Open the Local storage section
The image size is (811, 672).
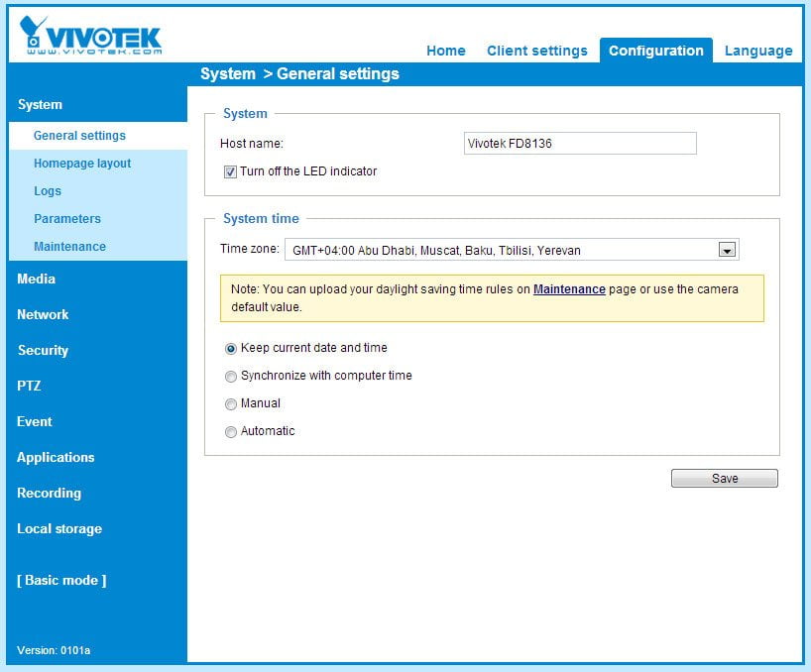[x=59, y=529]
